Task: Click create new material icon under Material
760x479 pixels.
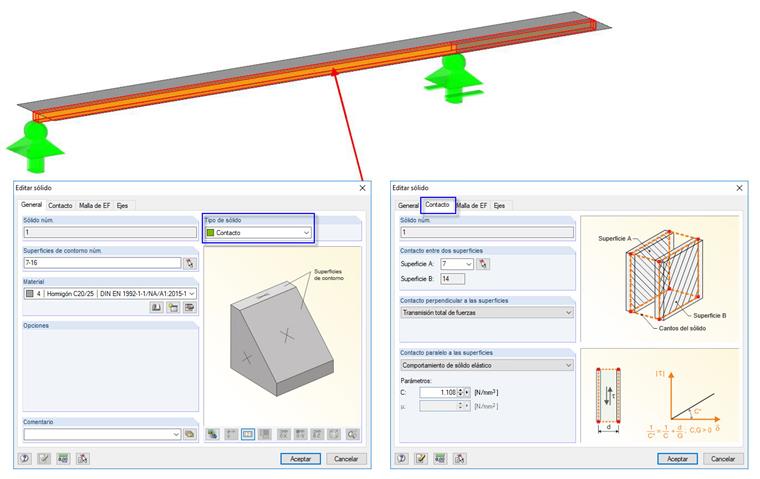Action: pyautogui.click(x=173, y=307)
